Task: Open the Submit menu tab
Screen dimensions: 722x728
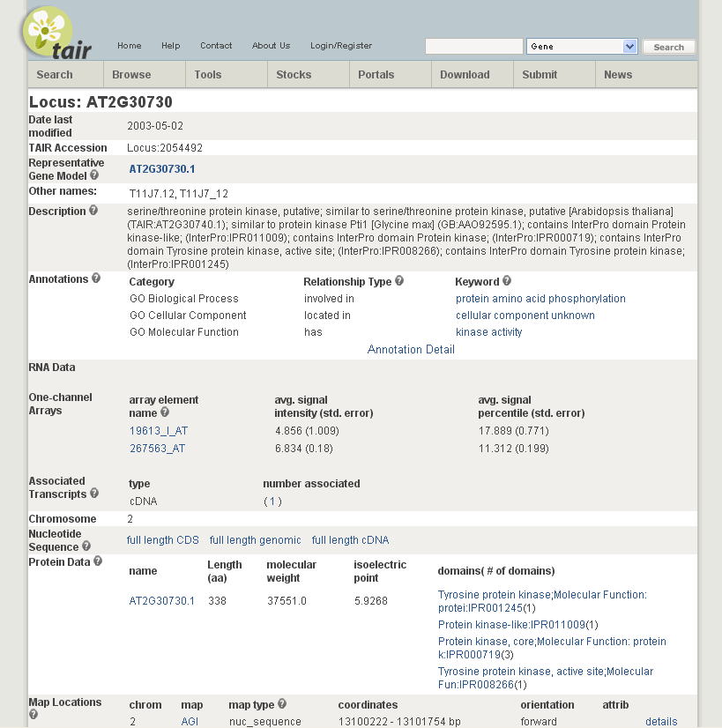Action: 555,74
